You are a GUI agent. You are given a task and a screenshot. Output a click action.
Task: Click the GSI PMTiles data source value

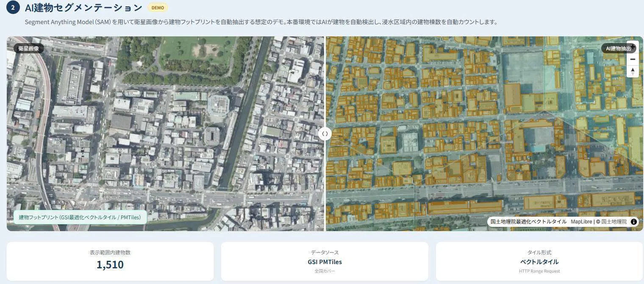[325, 262]
